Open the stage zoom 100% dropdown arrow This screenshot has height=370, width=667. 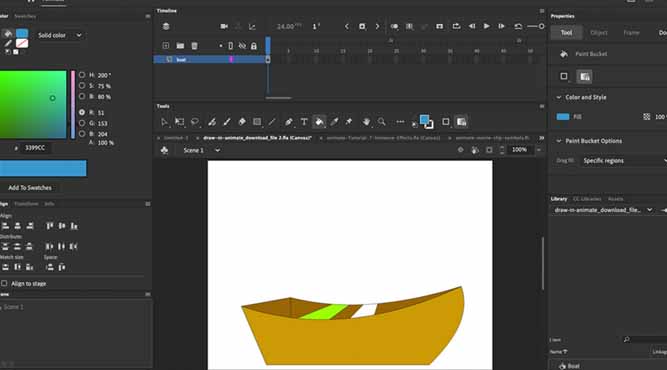539,150
